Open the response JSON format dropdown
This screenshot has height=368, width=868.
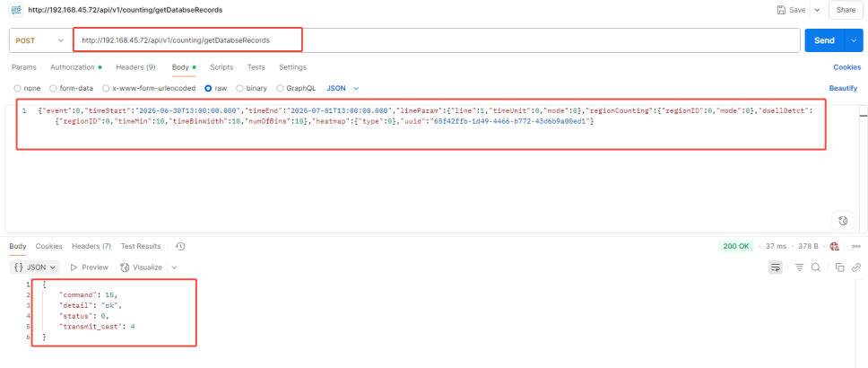tap(34, 267)
